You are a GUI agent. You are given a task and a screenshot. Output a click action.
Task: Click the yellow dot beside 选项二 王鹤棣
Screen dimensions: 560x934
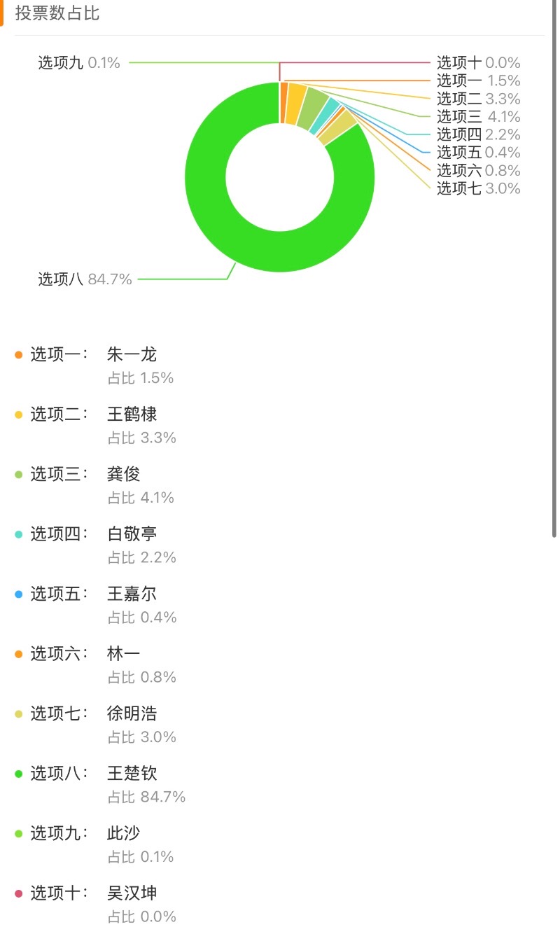19,414
